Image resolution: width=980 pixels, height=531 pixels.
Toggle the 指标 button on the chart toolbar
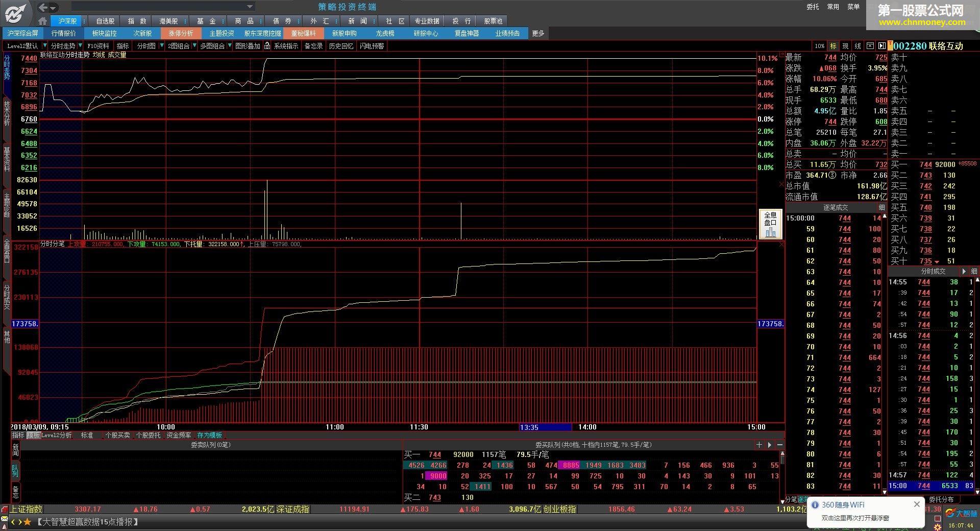tap(123, 46)
